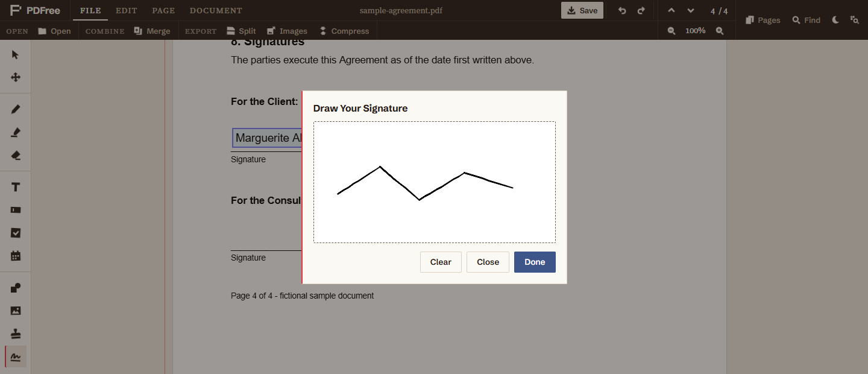Screen dimensions: 868x374
Task: Open the DOCUMENT tab
Action: click(x=216, y=11)
